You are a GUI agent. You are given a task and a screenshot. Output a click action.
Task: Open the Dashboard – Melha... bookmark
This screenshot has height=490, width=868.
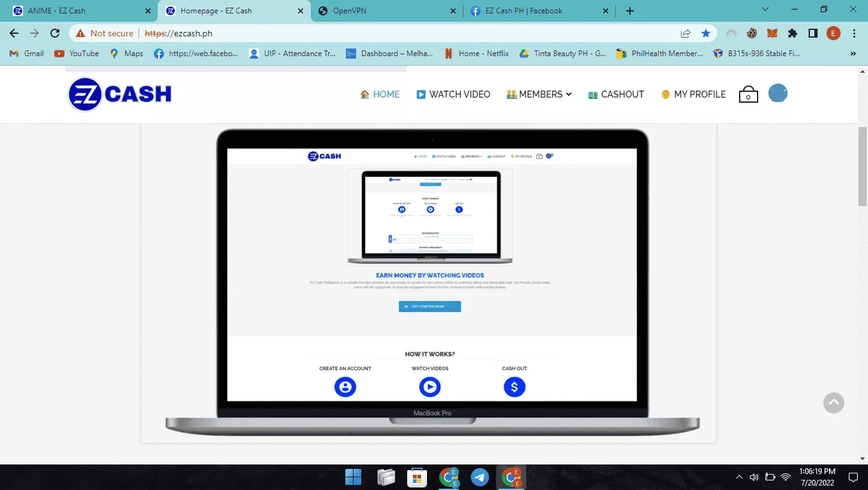[x=389, y=54]
